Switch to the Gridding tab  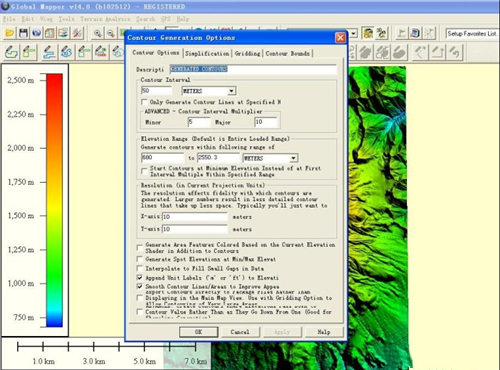pyautogui.click(x=247, y=53)
